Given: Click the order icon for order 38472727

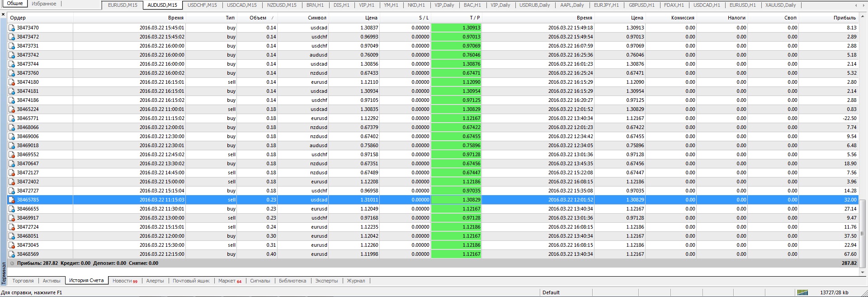Looking at the screenshot, I should point(12,191).
